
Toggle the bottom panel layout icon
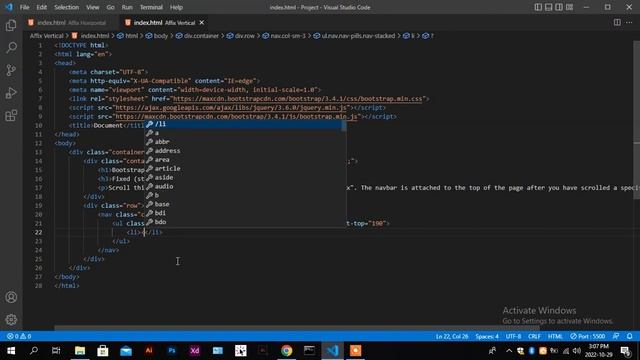pyautogui.click(x=549, y=7)
